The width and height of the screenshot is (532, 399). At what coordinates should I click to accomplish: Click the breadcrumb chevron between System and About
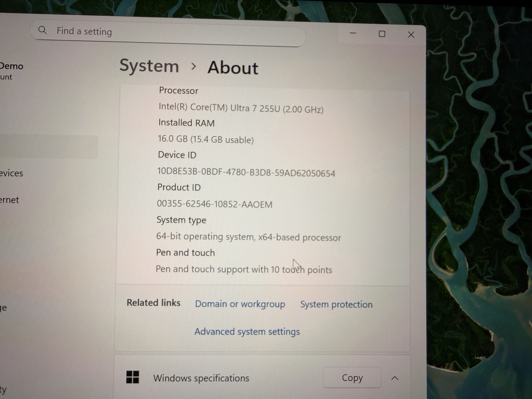(x=194, y=66)
